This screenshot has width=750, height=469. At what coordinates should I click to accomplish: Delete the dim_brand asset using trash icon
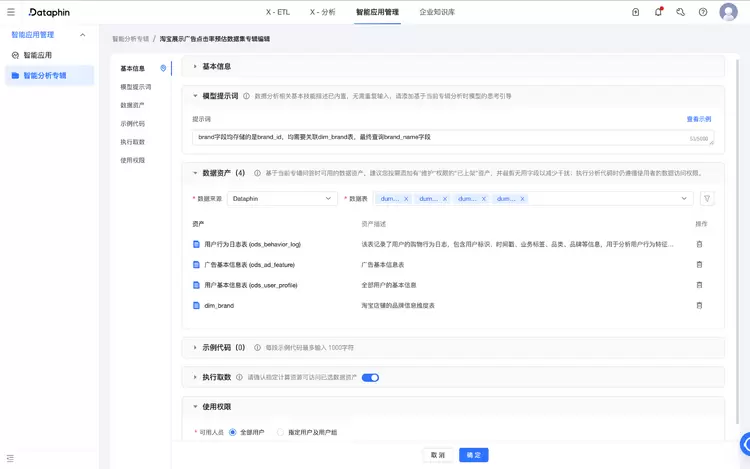point(699,305)
